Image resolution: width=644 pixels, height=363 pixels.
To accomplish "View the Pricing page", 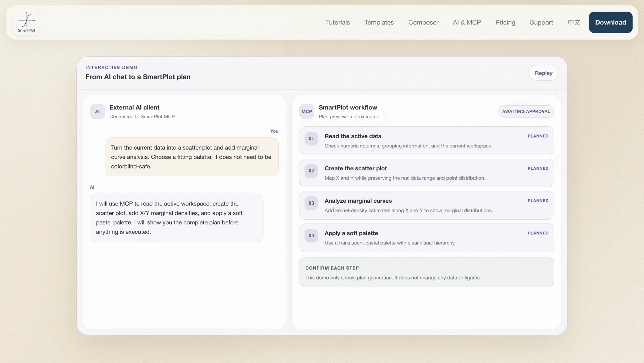I will [505, 22].
